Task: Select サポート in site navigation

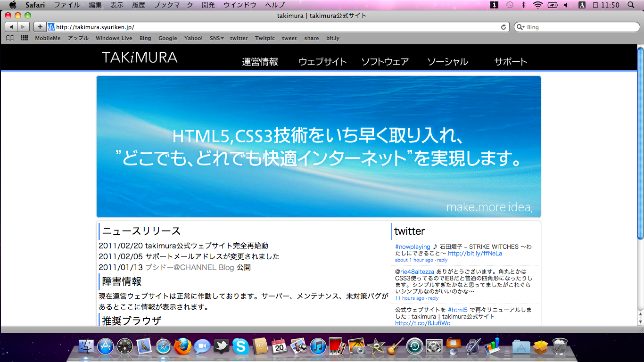Action: tap(511, 62)
